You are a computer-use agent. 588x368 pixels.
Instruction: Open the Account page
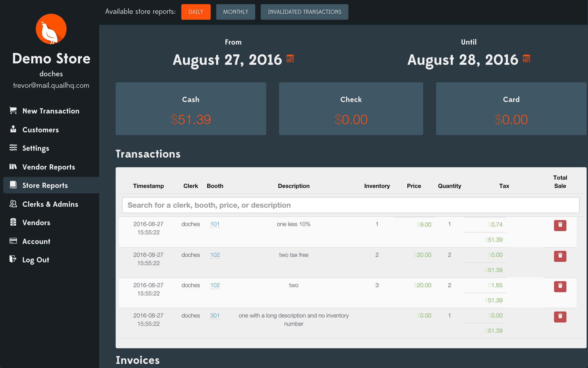[x=36, y=241]
